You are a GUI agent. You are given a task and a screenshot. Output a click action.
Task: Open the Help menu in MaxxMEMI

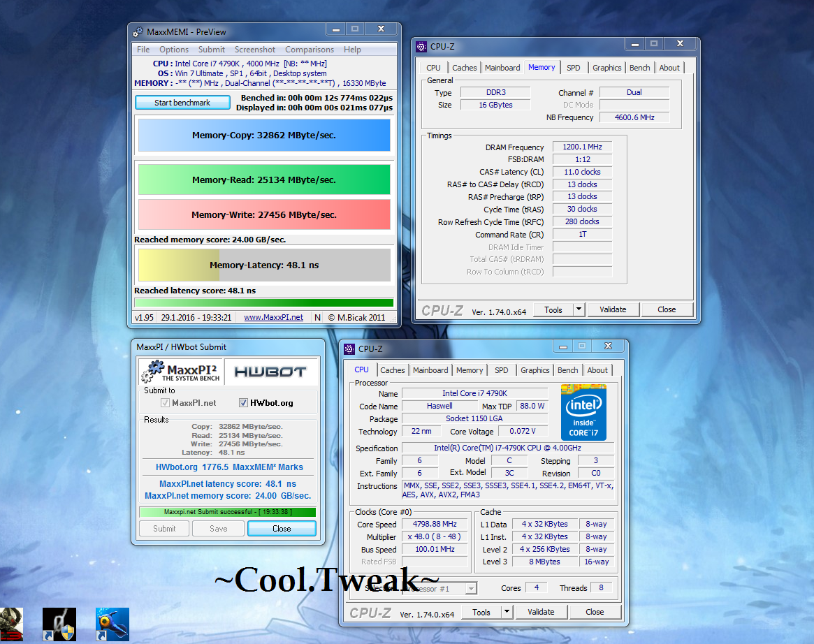coord(352,50)
